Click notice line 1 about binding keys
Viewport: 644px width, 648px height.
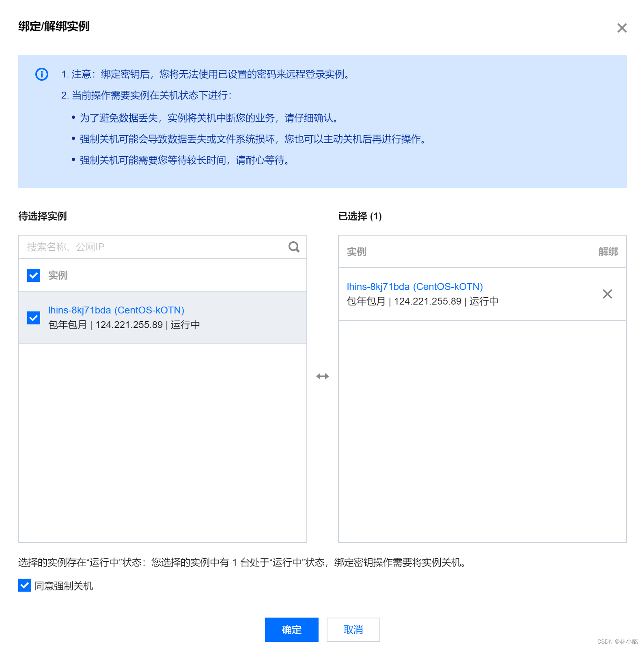point(205,74)
